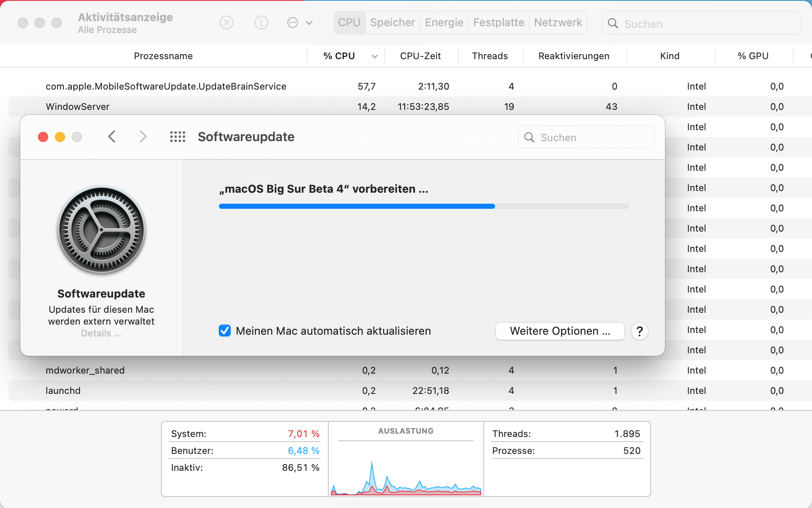Click the Inaktiv 86,51 % value

click(x=300, y=467)
